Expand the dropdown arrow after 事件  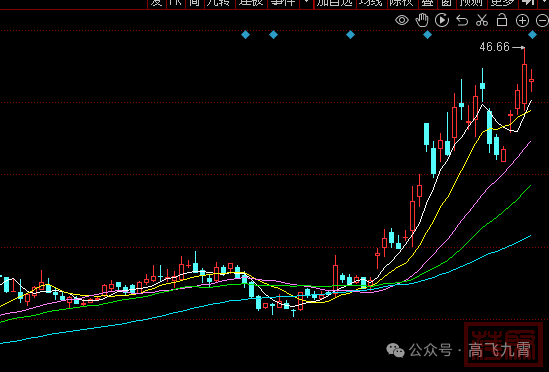coord(307,3)
